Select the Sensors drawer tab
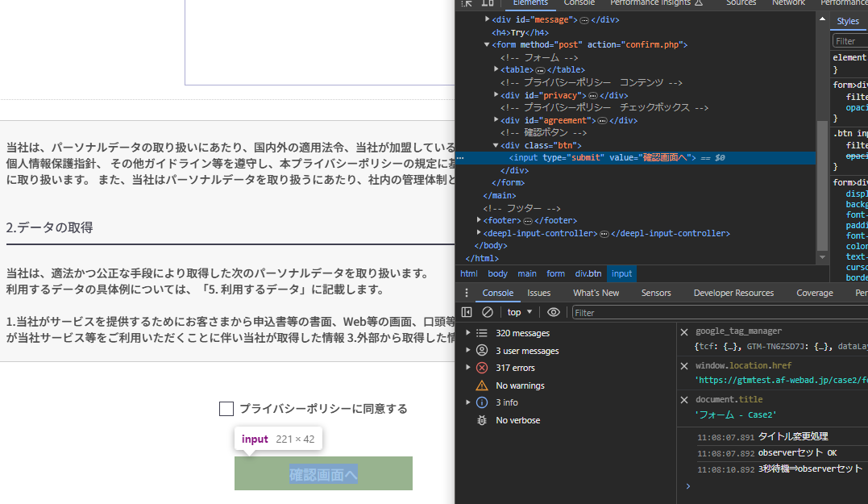 (x=656, y=293)
